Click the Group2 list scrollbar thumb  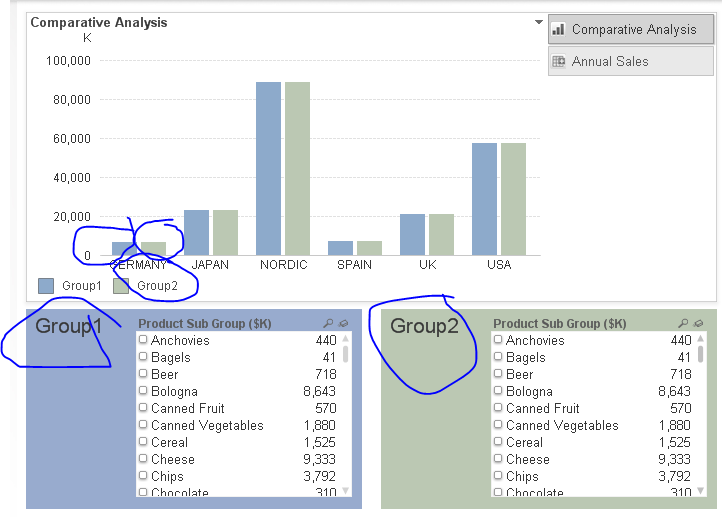700,354
